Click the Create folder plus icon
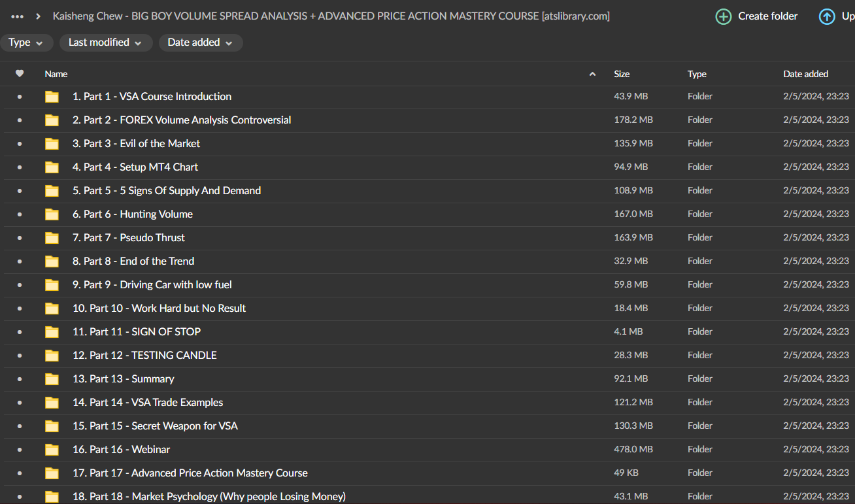This screenshot has height=504, width=855. click(724, 16)
